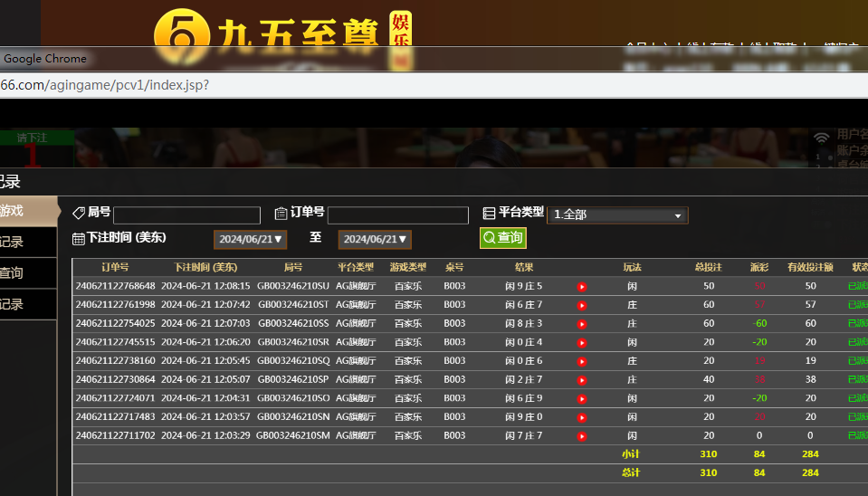Viewport: 868px width, 496px height.
Task: Open the start date picker dropdown
Action: pyautogui.click(x=251, y=240)
